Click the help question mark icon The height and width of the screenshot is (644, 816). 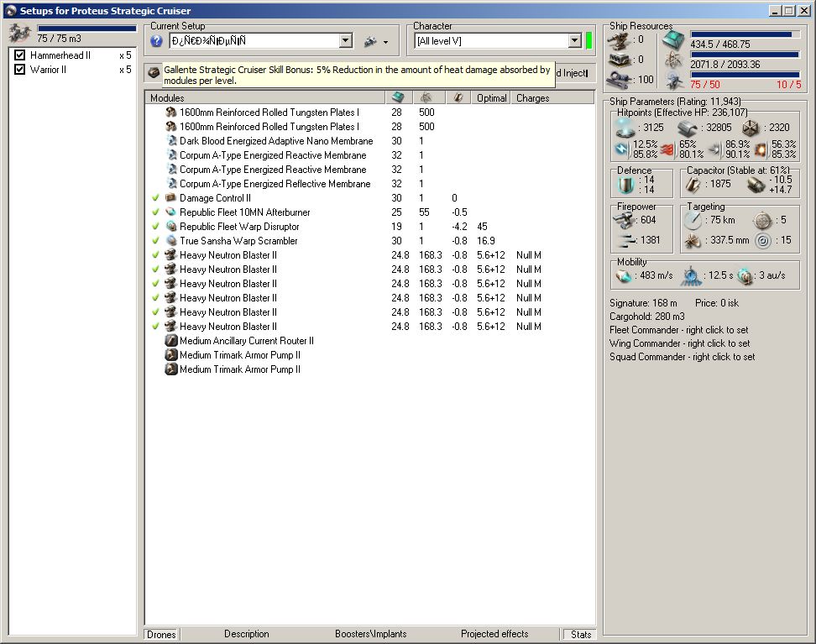[x=156, y=41]
